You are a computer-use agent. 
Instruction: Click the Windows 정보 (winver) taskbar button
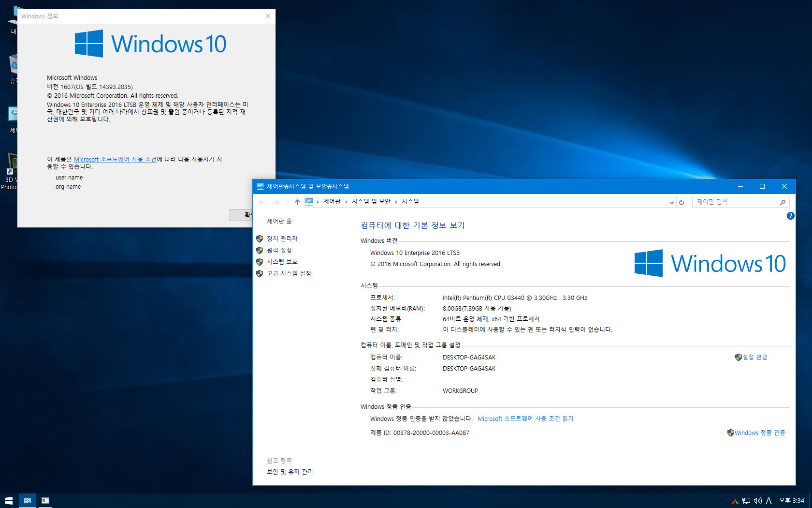[x=45, y=501]
